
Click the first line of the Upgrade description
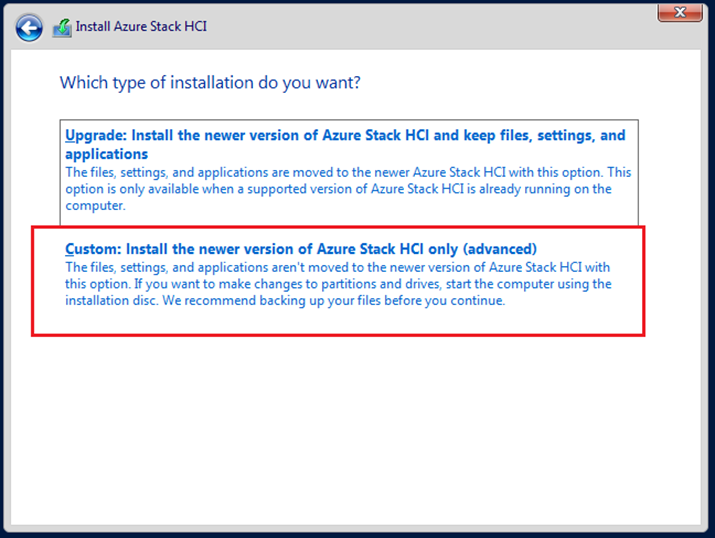coord(340,172)
